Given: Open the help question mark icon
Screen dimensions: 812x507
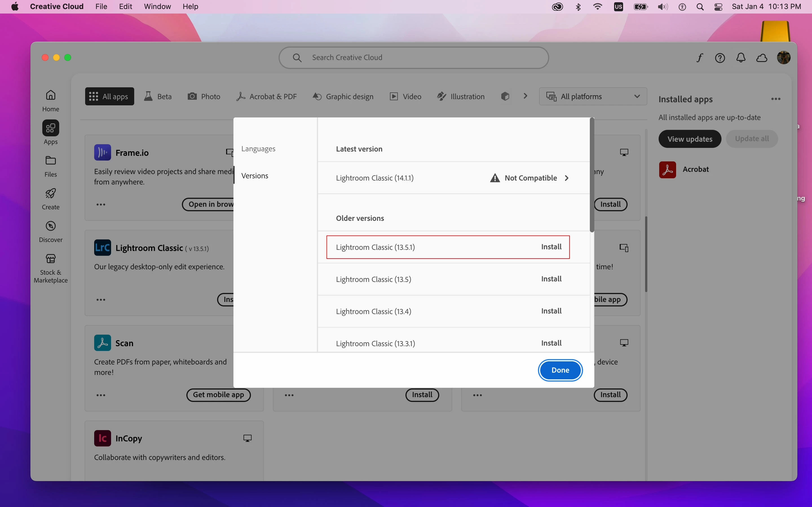Looking at the screenshot, I should [720, 58].
